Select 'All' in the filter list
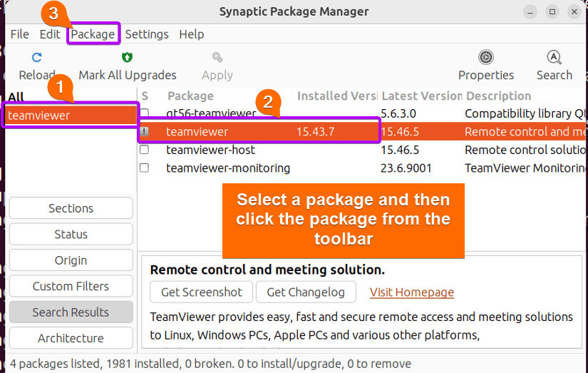The height and width of the screenshot is (373, 588). coord(16,97)
